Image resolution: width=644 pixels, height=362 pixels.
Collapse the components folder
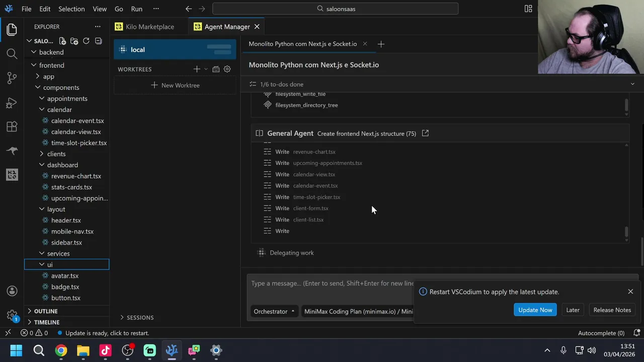[x=61, y=87]
